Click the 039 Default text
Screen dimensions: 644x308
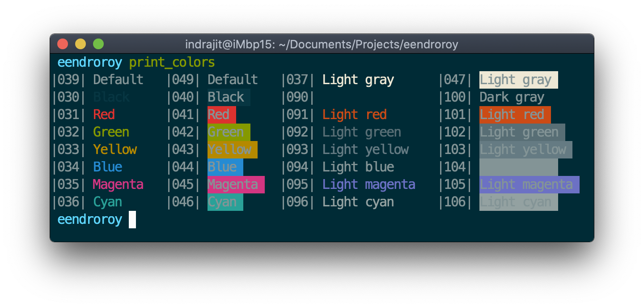click(x=118, y=80)
